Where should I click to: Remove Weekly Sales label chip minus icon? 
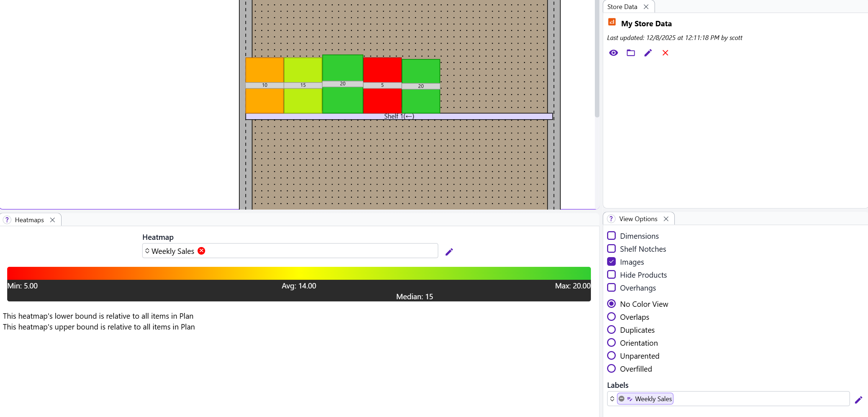[x=622, y=399]
